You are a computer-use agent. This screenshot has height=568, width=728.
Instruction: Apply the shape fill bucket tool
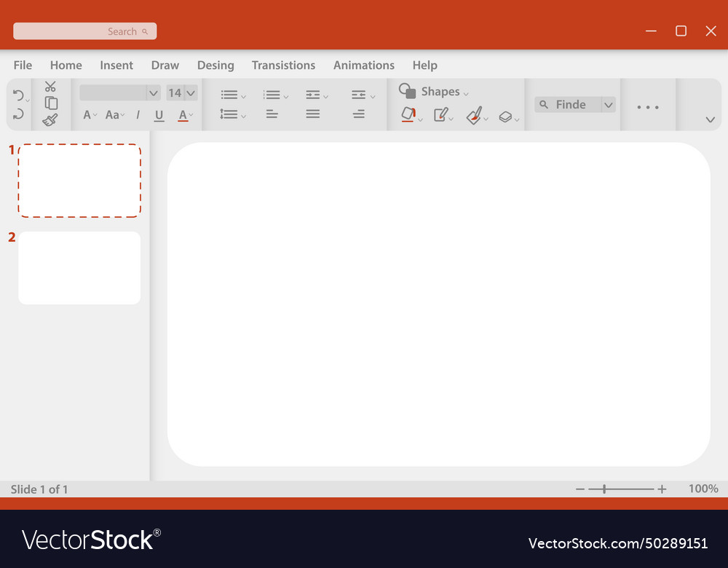click(408, 114)
